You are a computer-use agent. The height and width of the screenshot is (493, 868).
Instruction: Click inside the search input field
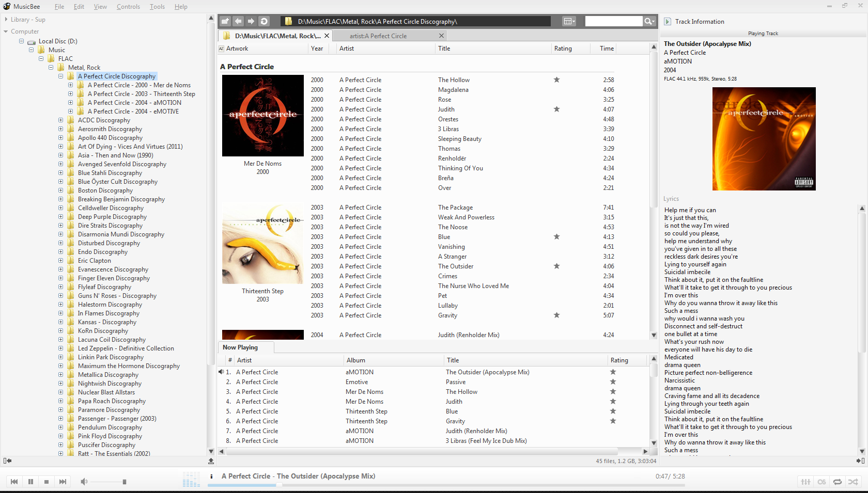(614, 21)
